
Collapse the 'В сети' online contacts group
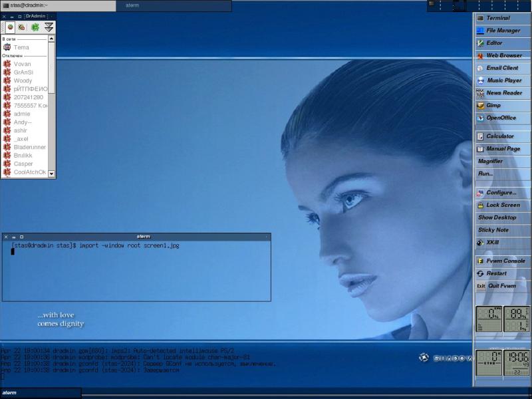click(9, 39)
